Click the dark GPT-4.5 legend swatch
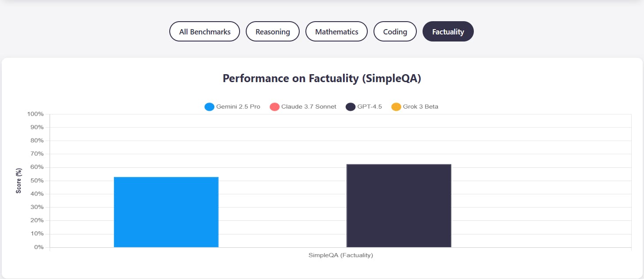 tap(351, 107)
